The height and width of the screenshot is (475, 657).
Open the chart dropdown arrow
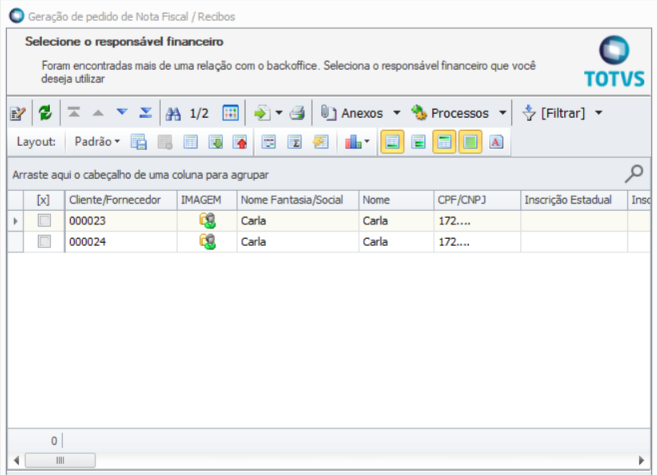[x=367, y=142]
